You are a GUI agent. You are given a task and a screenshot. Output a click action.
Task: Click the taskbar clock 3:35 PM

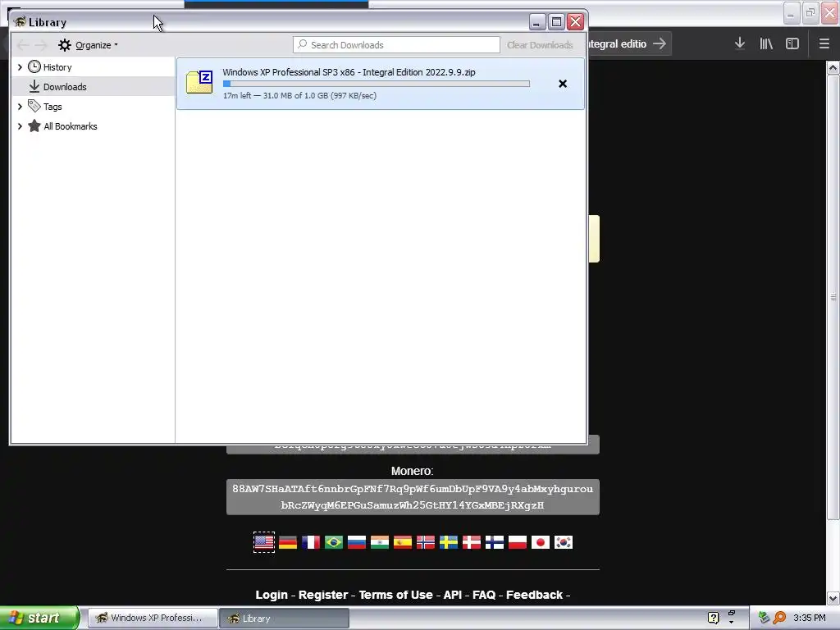810,618
